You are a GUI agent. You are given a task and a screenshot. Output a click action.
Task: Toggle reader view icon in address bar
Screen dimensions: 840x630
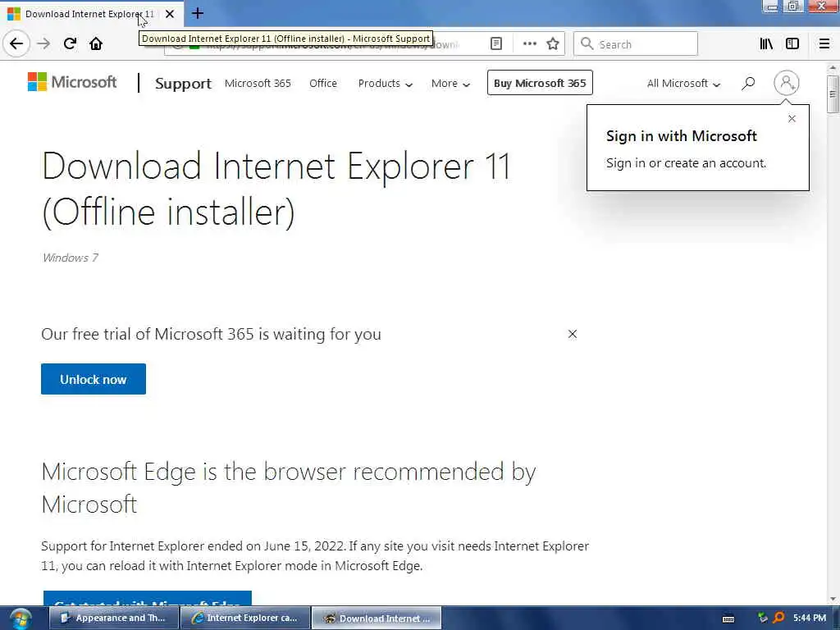496,44
